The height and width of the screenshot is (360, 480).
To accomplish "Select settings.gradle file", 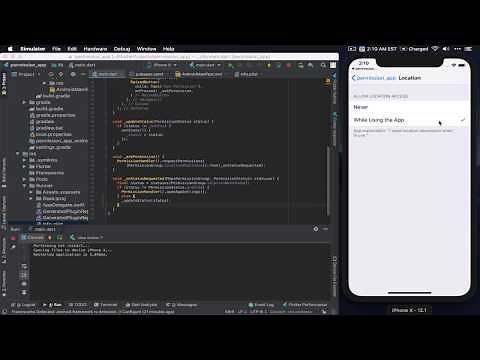I will (x=50, y=147).
